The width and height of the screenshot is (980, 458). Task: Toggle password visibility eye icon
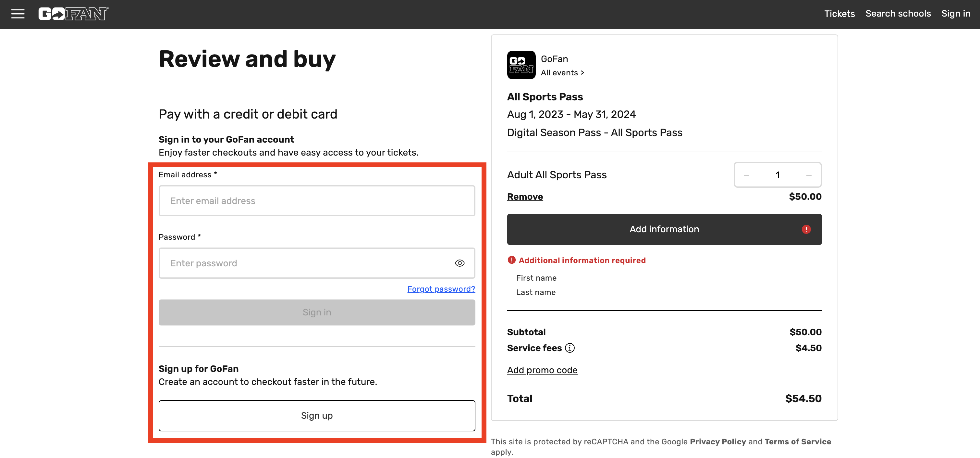[x=459, y=263]
